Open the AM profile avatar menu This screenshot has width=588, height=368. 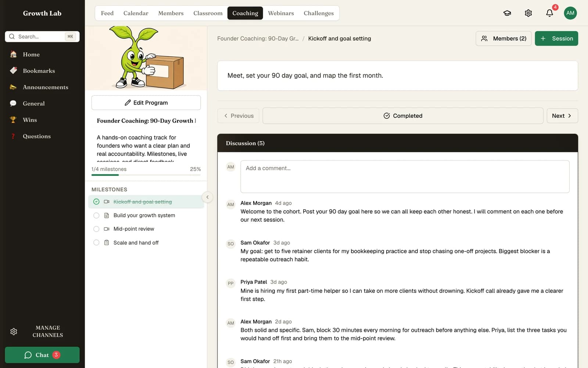click(x=570, y=13)
